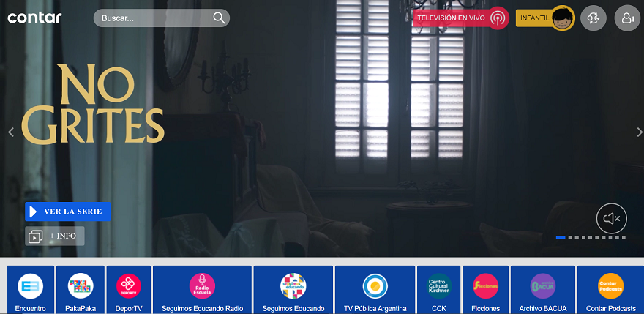Screen dimensions: 644x314
Task: Open the accessibility options icon
Action: (593, 18)
